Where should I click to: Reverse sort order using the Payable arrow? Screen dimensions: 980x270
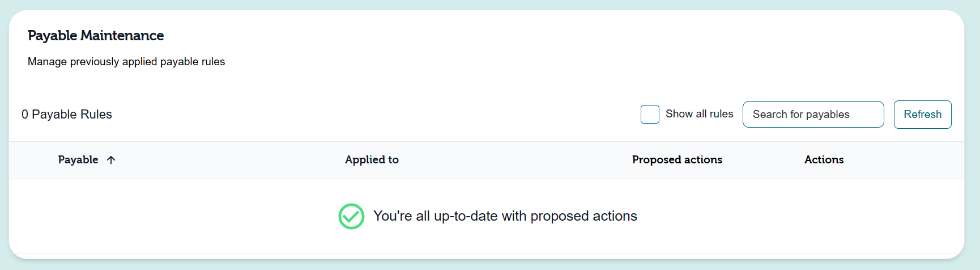pos(111,160)
